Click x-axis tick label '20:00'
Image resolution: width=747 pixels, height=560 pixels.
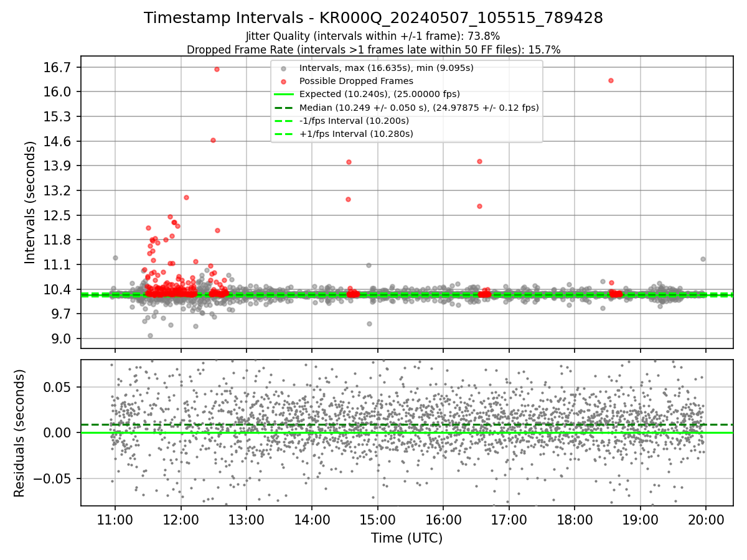pyautogui.click(x=706, y=520)
